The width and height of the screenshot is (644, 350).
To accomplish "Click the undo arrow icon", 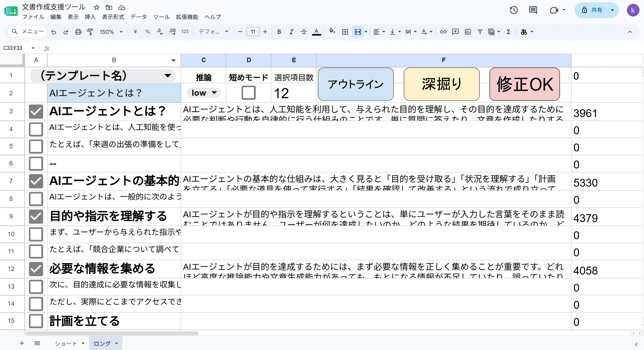I will 53,32.
